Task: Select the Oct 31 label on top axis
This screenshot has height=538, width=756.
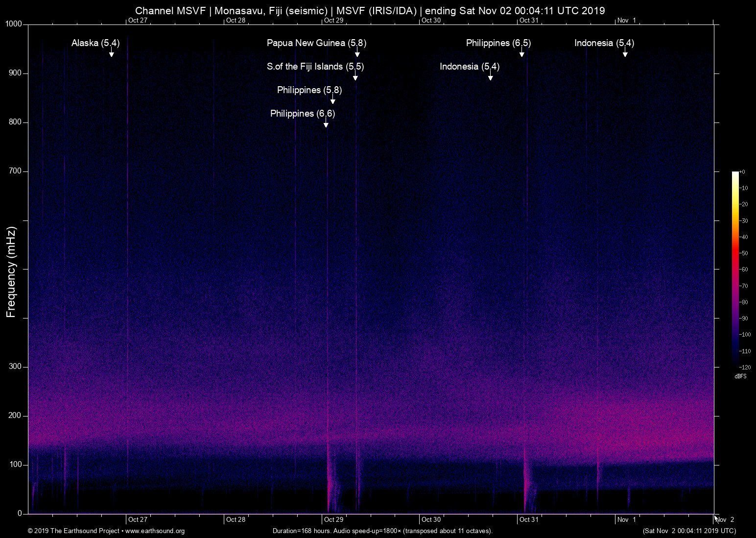Action: click(x=529, y=21)
